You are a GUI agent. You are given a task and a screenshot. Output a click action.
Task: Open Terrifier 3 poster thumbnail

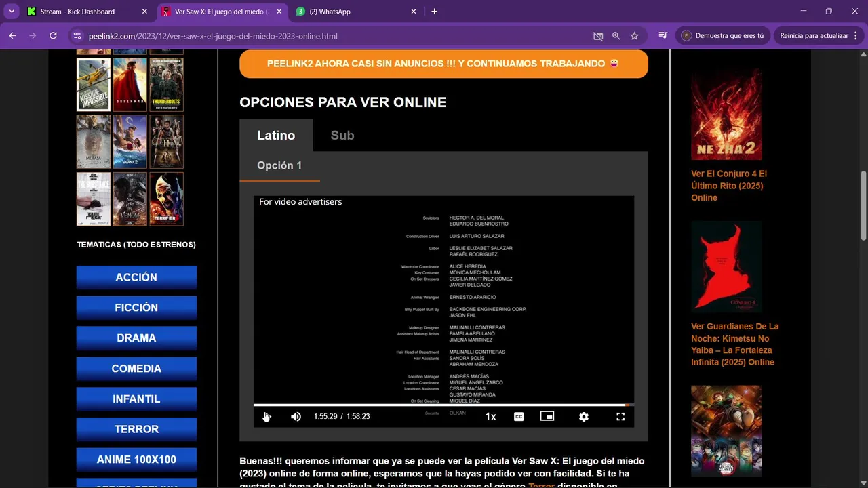[166, 199]
